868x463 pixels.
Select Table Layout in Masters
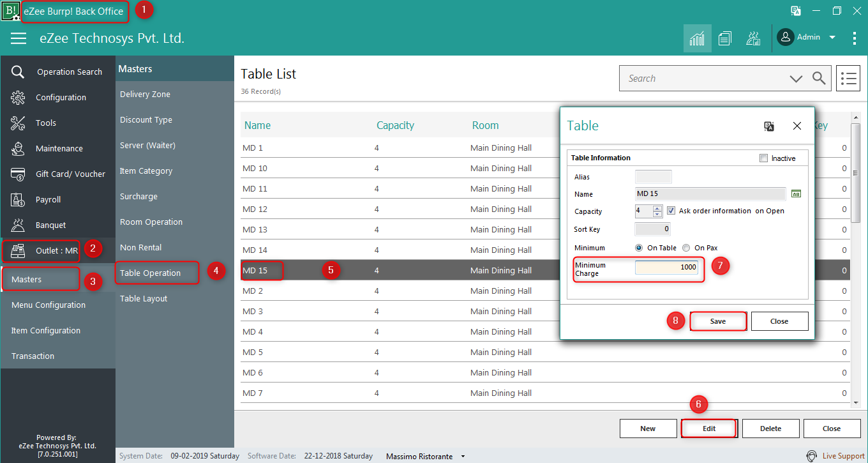(x=144, y=298)
